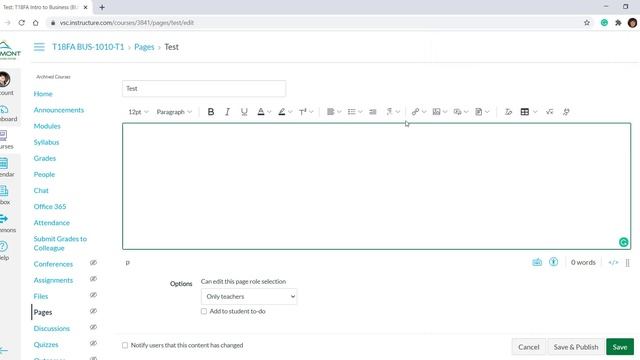
Task: Open the Dashboard in global navigation
Action: [x=7, y=113]
